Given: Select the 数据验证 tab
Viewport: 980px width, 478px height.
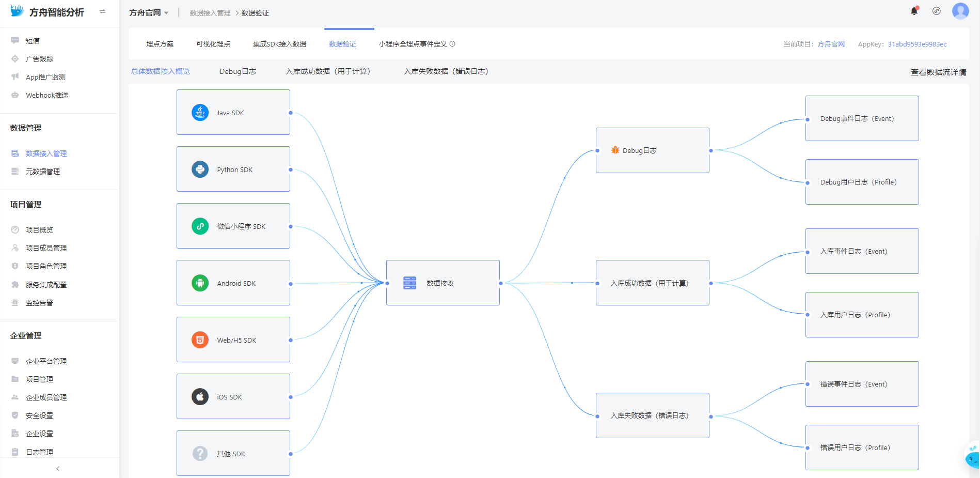Looking at the screenshot, I should [342, 44].
